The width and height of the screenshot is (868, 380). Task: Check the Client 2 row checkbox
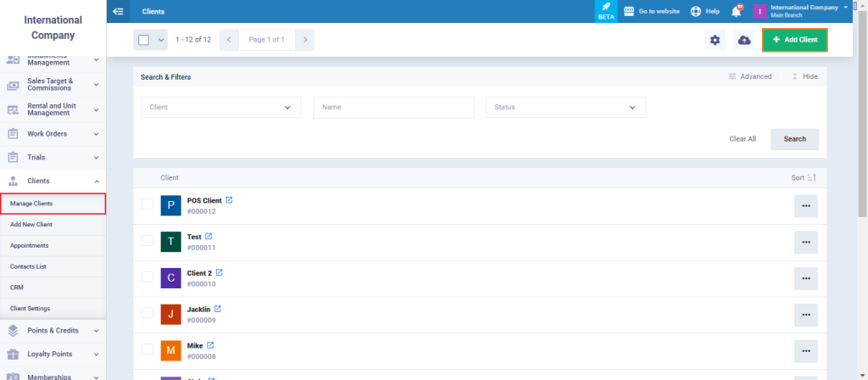(x=147, y=277)
